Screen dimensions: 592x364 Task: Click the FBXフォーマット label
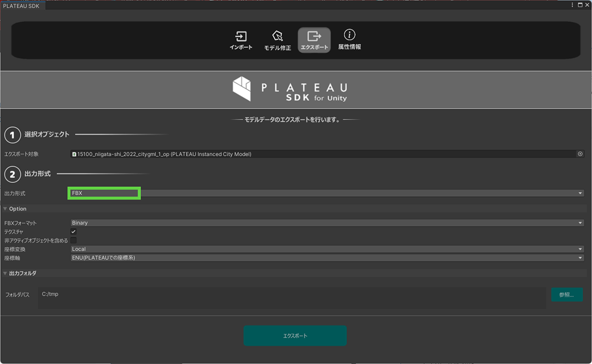(x=20, y=223)
